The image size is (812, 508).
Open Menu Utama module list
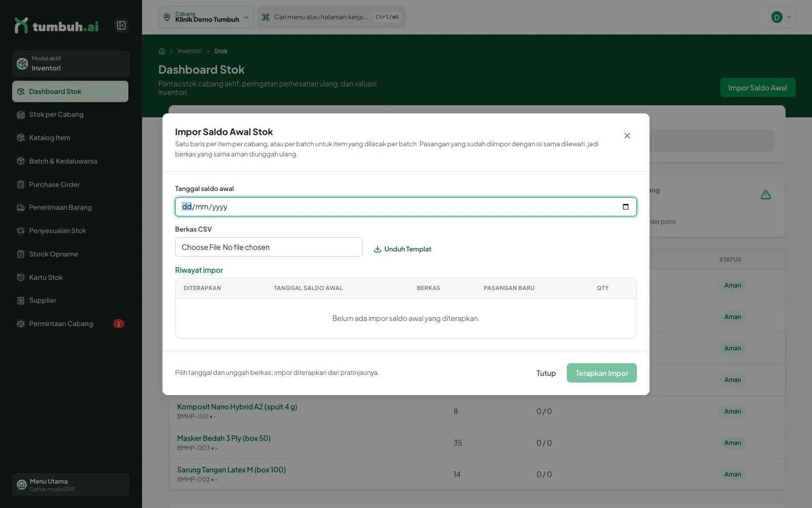71,485
